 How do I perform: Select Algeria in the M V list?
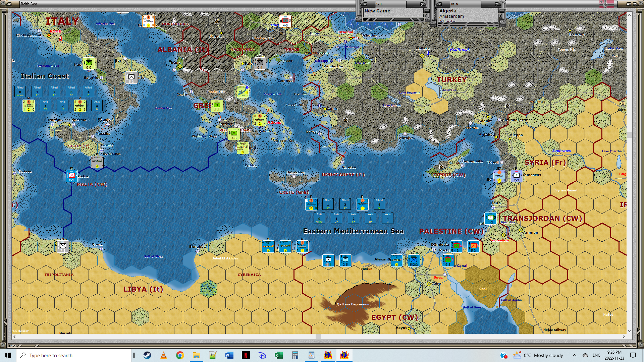point(448,11)
